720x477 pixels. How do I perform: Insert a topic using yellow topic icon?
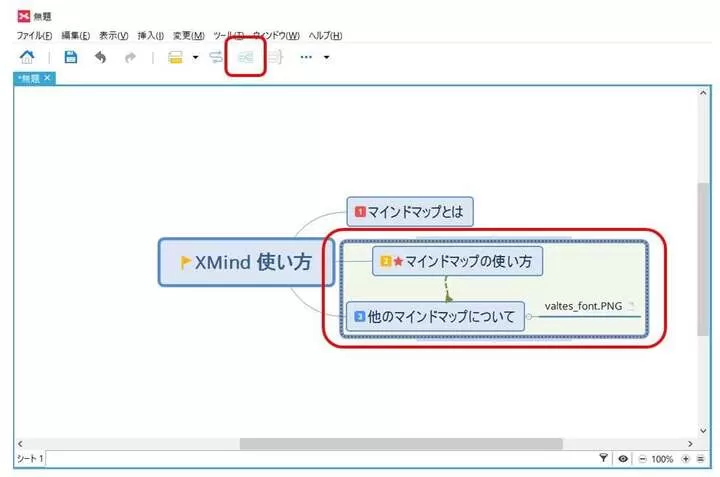(176, 58)
